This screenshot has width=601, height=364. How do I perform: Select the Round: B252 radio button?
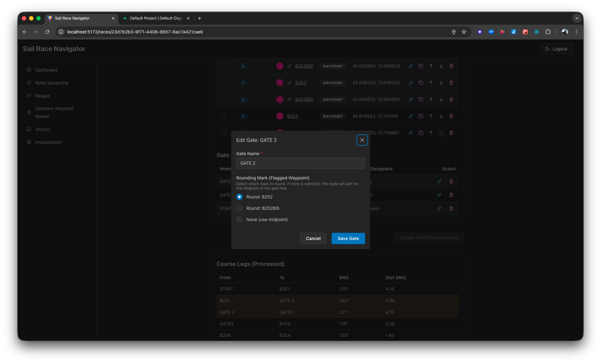click(239, 197)
